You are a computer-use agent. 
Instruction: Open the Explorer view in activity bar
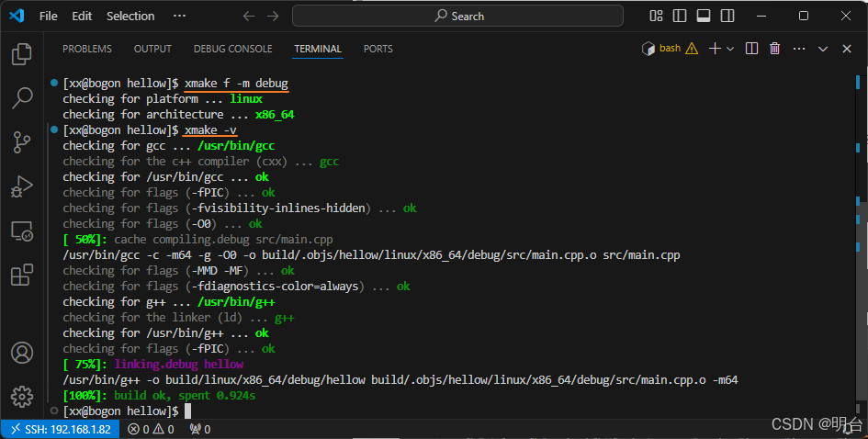click(22, 53)
